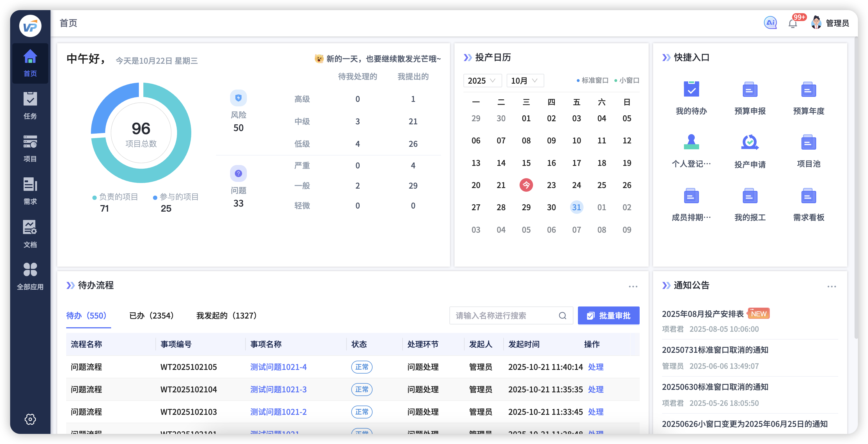Open the 个人登记 shortcut icon
Image resolution: width=868 pixels, height=444 pixels.
coord(691,143)
